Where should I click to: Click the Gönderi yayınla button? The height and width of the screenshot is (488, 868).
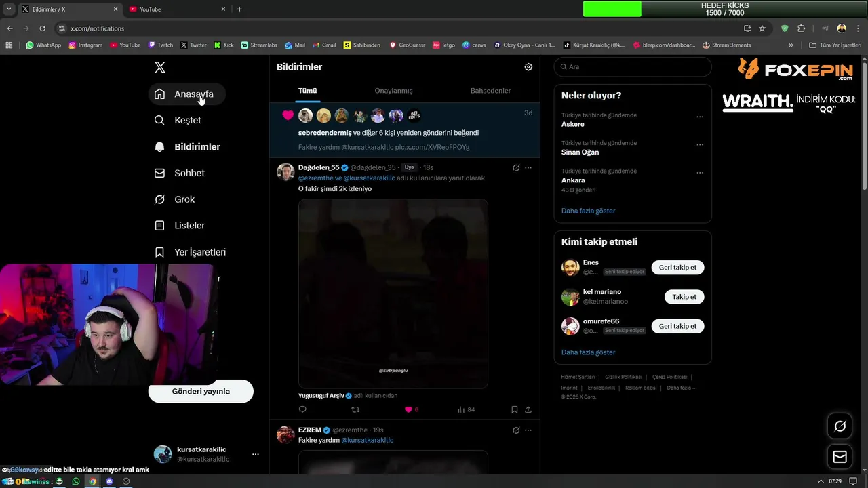click(x=201, y=391)
